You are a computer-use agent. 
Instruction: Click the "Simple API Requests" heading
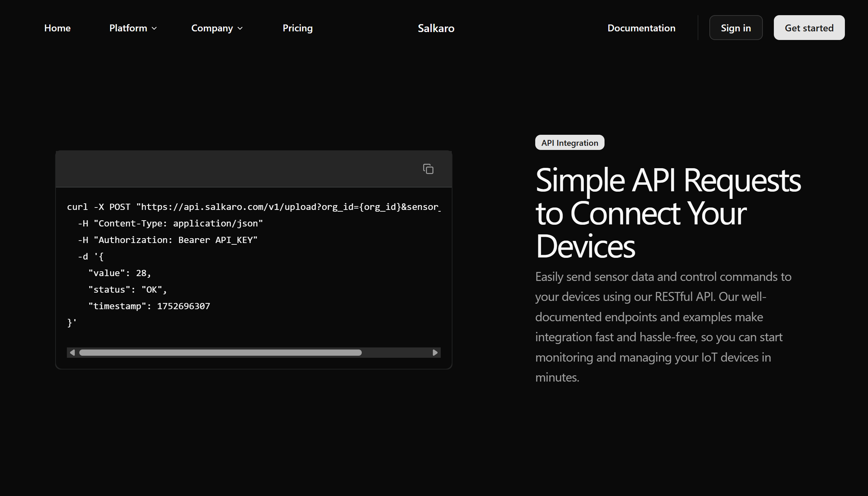tap(668, 213)
